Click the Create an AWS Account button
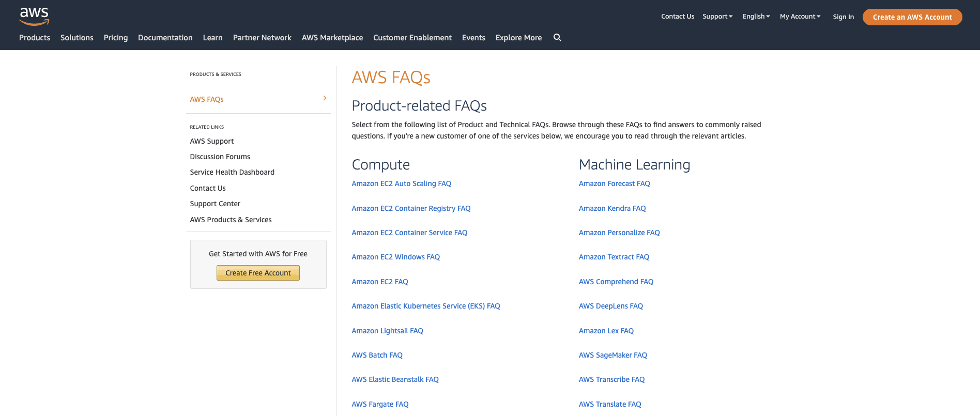Viewport: 980px width, 416px height. point(912,17)
